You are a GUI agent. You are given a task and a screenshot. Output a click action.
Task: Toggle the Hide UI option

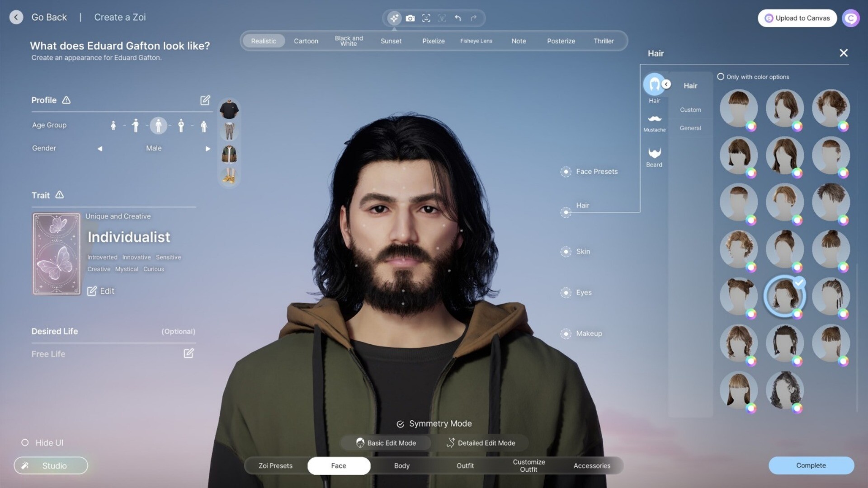25,443
